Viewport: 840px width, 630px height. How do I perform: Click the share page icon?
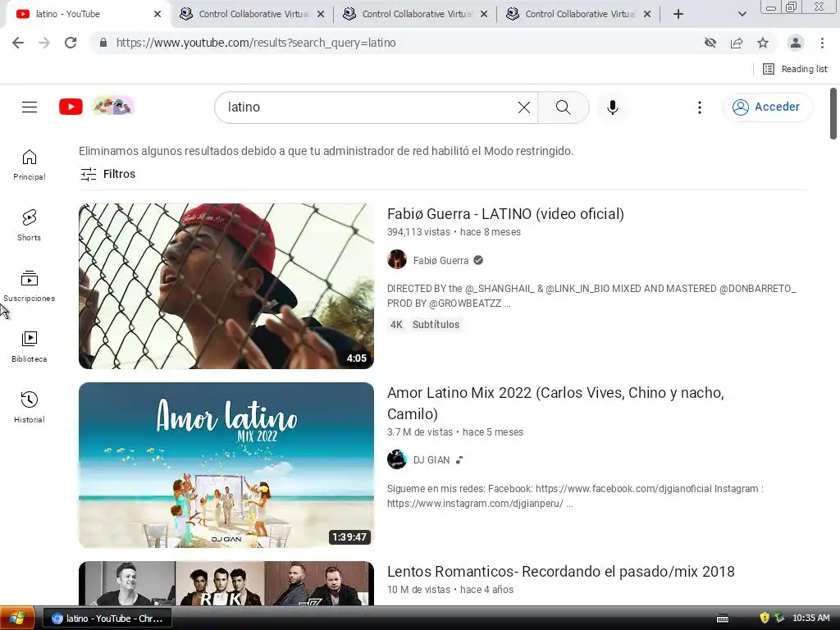pos(737,43)
